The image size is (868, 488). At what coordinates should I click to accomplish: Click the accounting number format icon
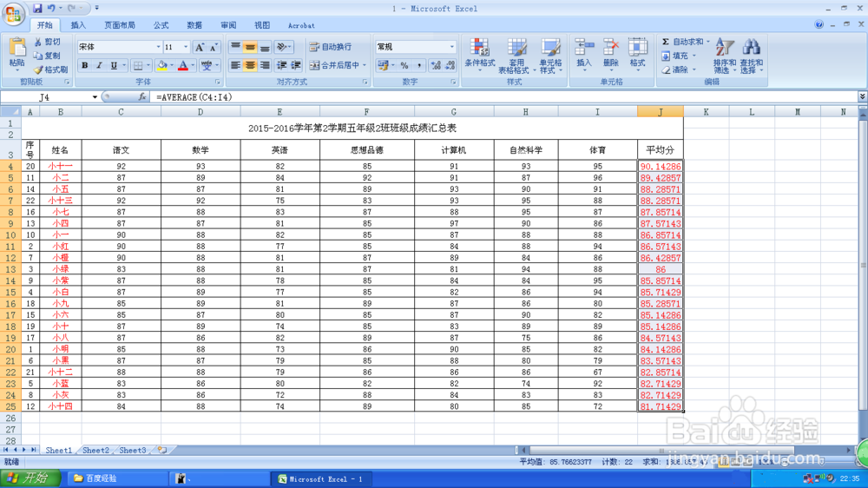click(x=383, y=65)
